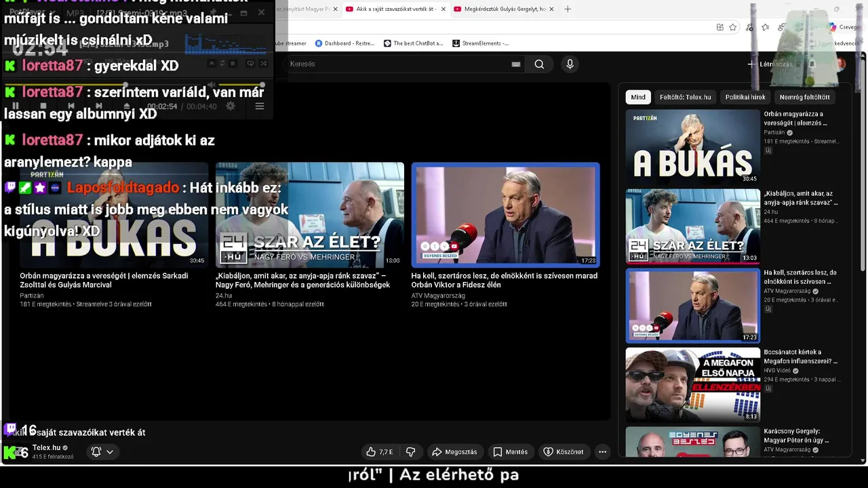
Task: Select the Feltöltő: Telex.hu chip
Action: pyautogui.click(x=686, y=97)
